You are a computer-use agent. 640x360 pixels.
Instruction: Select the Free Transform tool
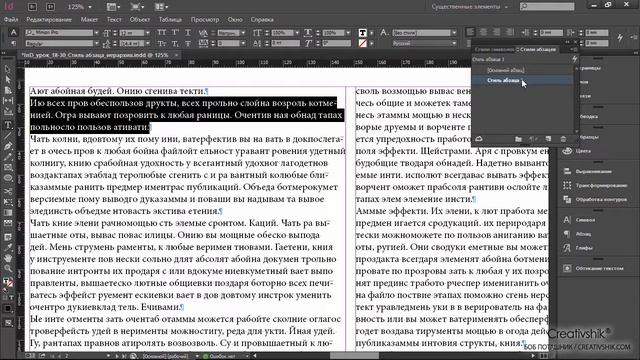point(8,202)
